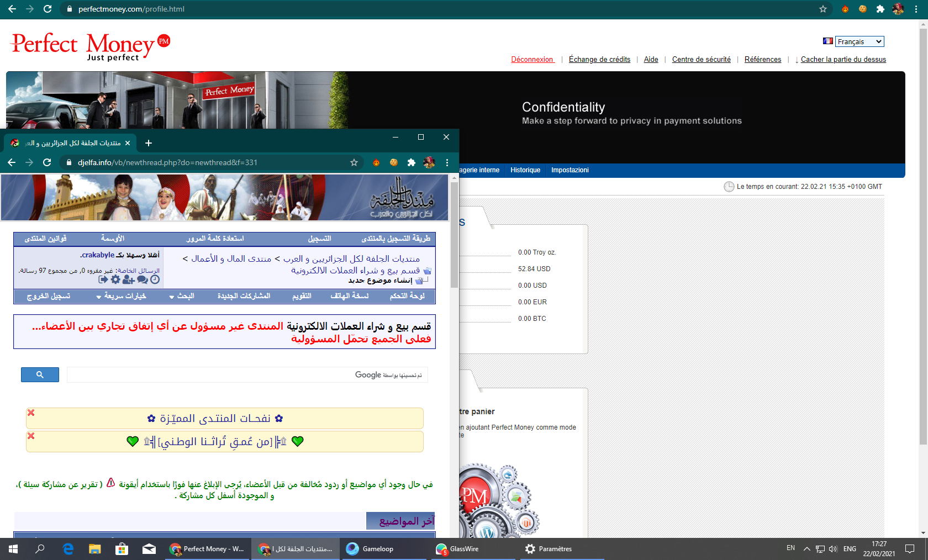Open the Chrome menu in the Perfect Money window
Viewport: 928px width, 560px height.
(x=916, y=9)
